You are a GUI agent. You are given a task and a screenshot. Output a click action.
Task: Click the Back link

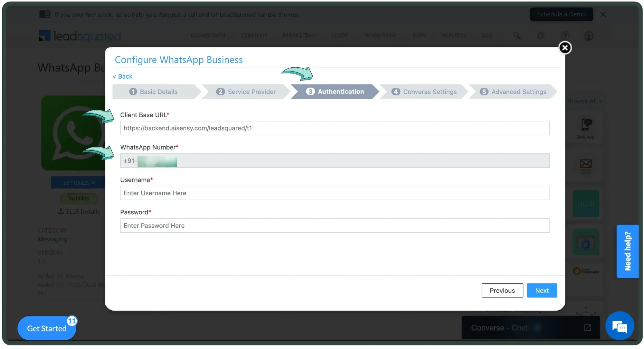point(122,76)
